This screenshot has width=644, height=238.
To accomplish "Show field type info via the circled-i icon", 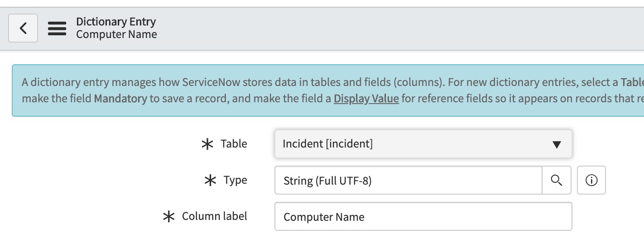I will tap(591, 180).
